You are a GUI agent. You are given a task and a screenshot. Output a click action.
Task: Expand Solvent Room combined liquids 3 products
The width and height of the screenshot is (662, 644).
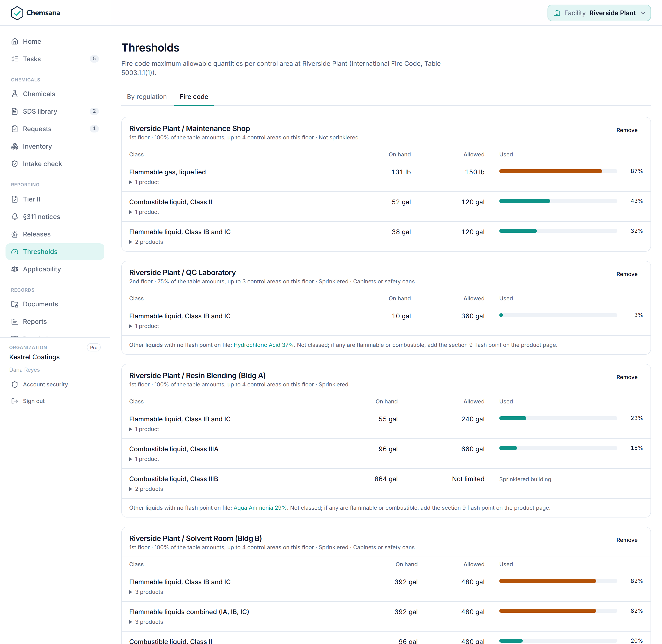click(x=146, y=622)
